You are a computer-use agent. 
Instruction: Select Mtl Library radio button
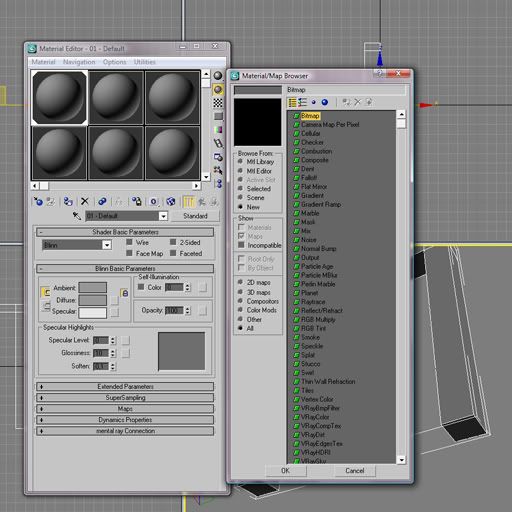pyautogui.click(x=240, y=161)
